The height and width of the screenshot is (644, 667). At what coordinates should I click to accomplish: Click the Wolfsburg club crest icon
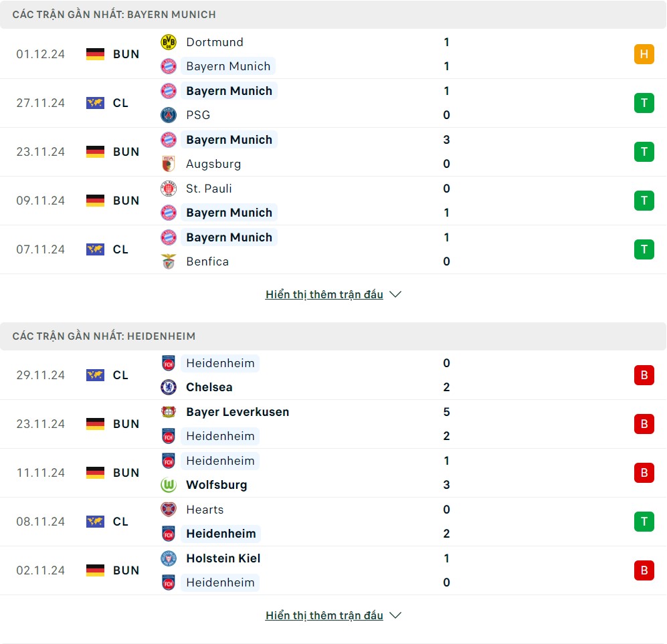pyautogui.click(x=169, y=485)
